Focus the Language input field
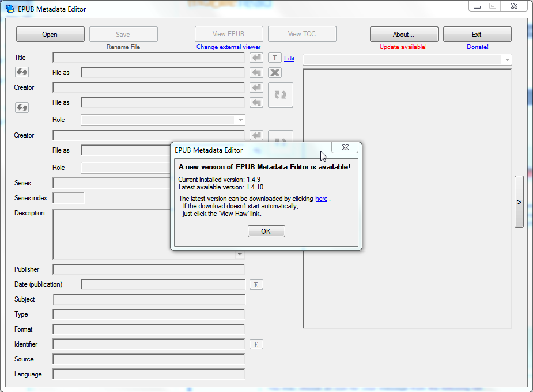 pyautogui.click(x=149, y=374)
